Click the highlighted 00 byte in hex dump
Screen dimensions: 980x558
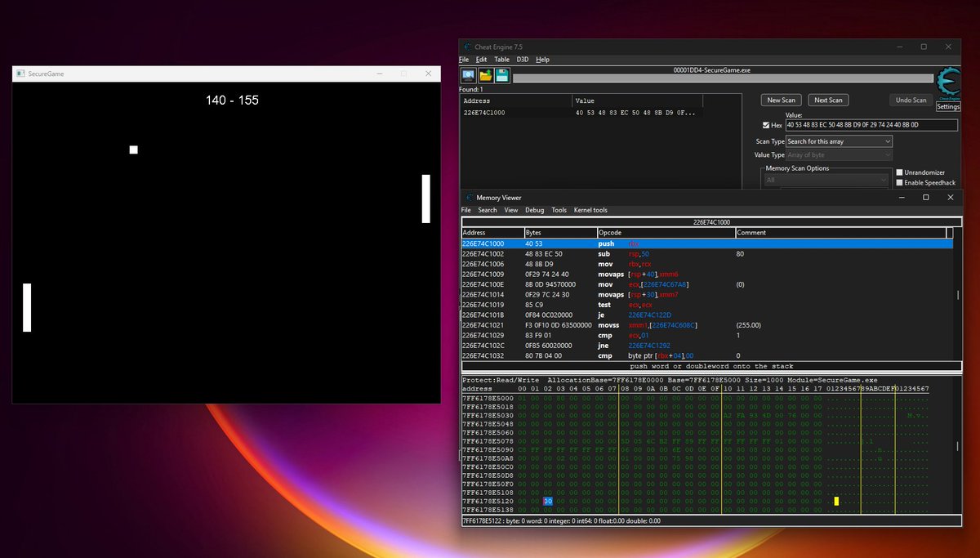click(x=548, y=501)
